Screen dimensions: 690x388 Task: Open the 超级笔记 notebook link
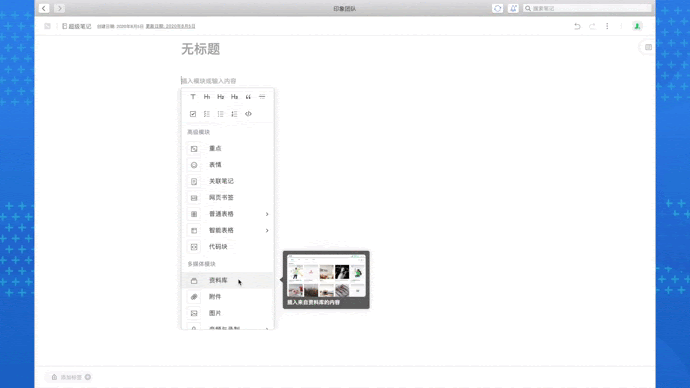[x=77, y=26]
